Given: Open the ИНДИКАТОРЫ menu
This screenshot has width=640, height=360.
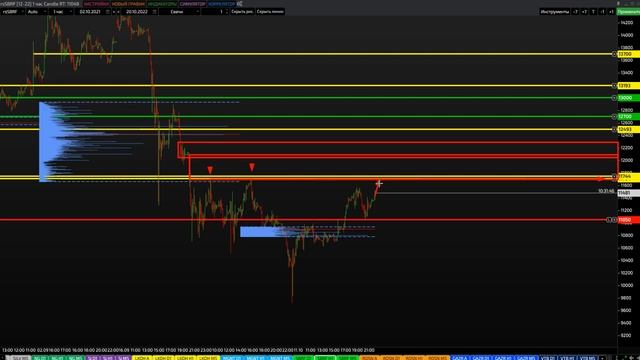Looking at the screenshot, I should click(162, 4).
